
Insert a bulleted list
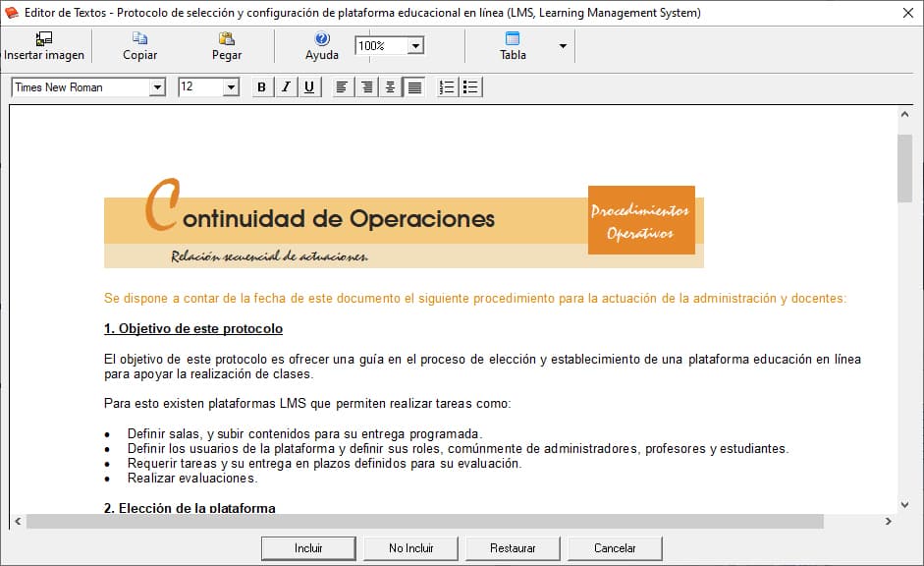pyautogui.click(x=470, y=87)
